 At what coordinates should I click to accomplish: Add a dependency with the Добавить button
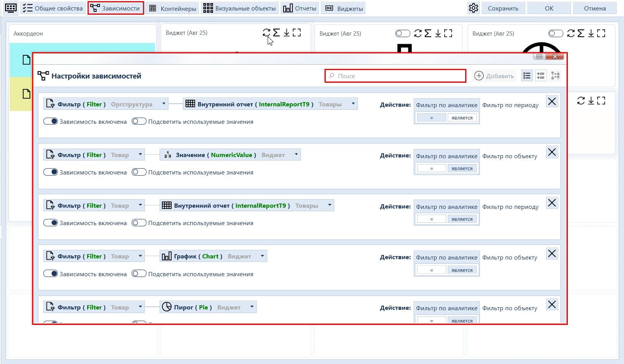point(494,76)
